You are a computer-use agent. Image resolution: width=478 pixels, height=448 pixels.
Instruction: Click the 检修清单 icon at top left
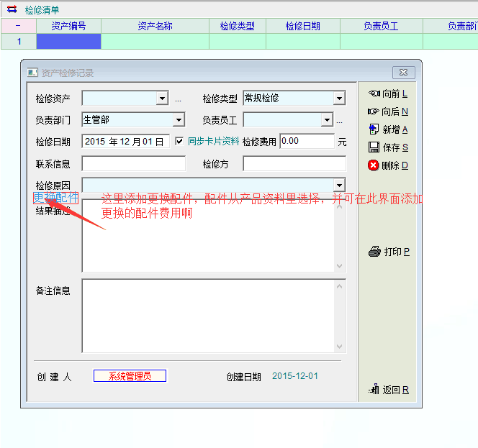[12, 10]
